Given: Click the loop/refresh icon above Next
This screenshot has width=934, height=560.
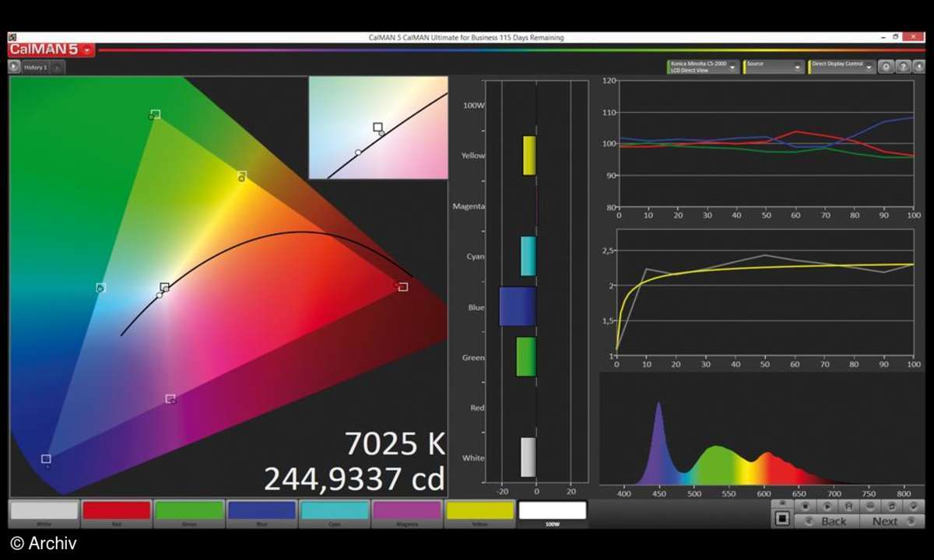Looking at the screenshot, I should click(x=891, y=506).
